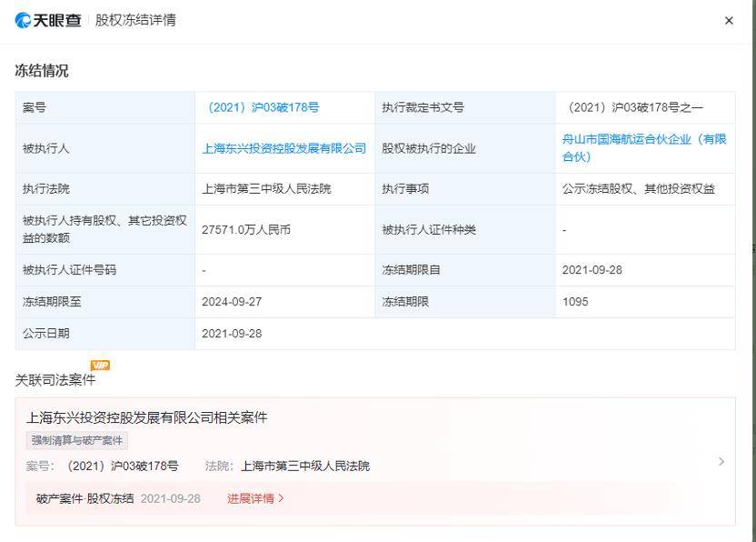Image resolution: width=756 pixels, height=542 pixels.
Task: Click heading 上海东兴投资控股发展有限公司相关案件
Action: pyautogui.click(x=146, y=417)
